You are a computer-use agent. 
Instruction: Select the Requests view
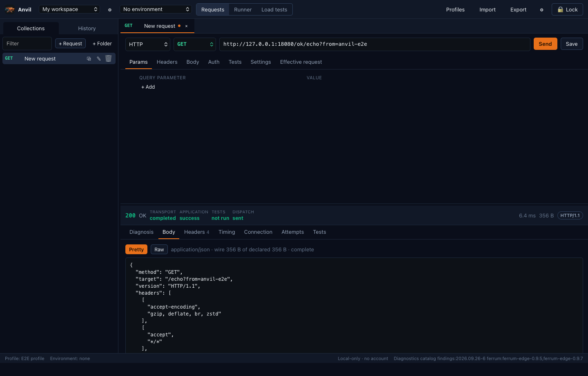click(213, 9)
